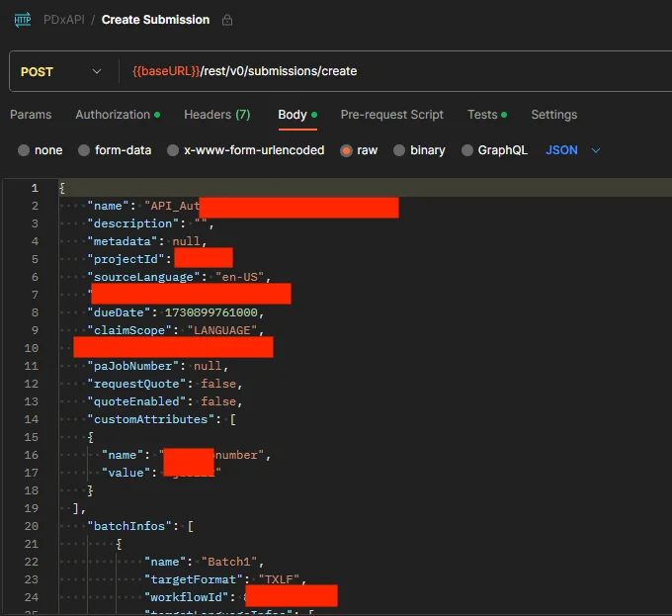Select the binary body radio button
The image size is (672, 616).
pyautogui.click(x=399, y=150)
